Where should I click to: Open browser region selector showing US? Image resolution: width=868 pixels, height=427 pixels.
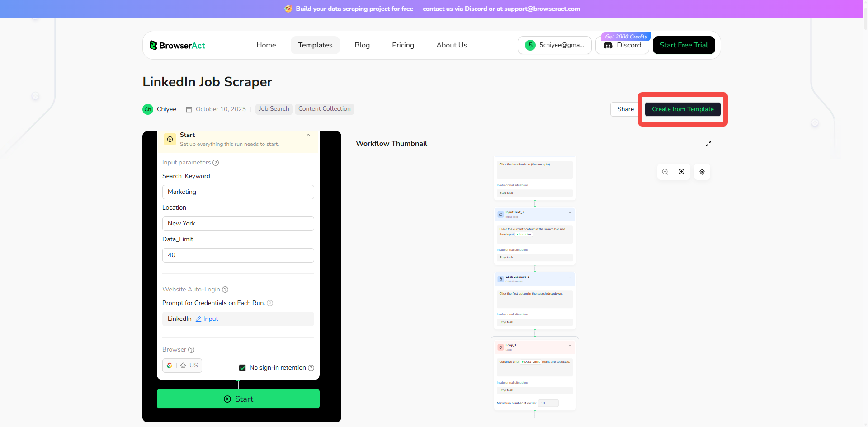point(182,366)
